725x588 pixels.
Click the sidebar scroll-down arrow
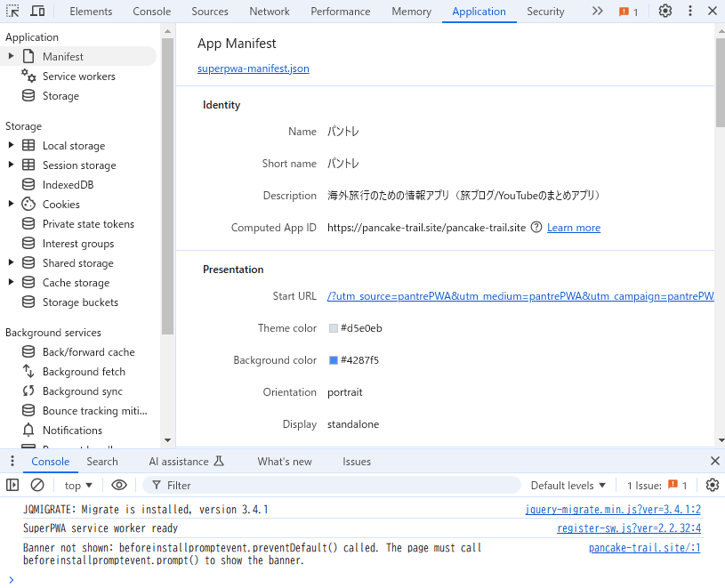(x=167, y=440)
